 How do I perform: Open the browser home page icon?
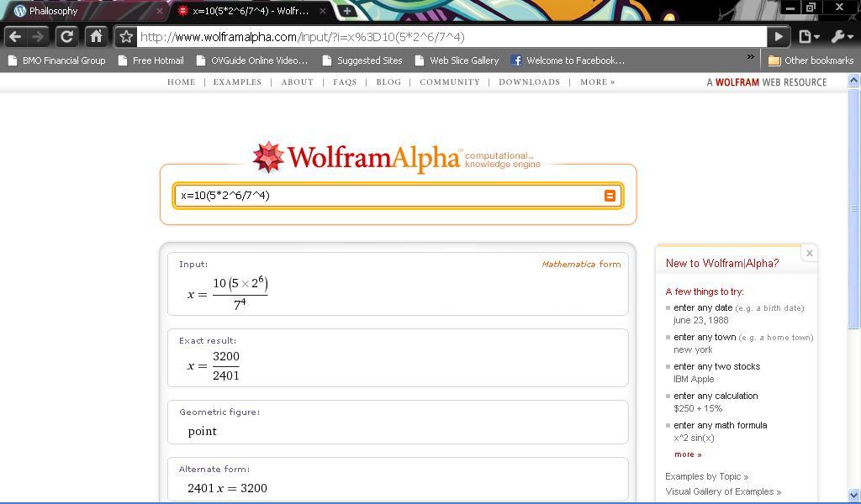click(96, 37)
